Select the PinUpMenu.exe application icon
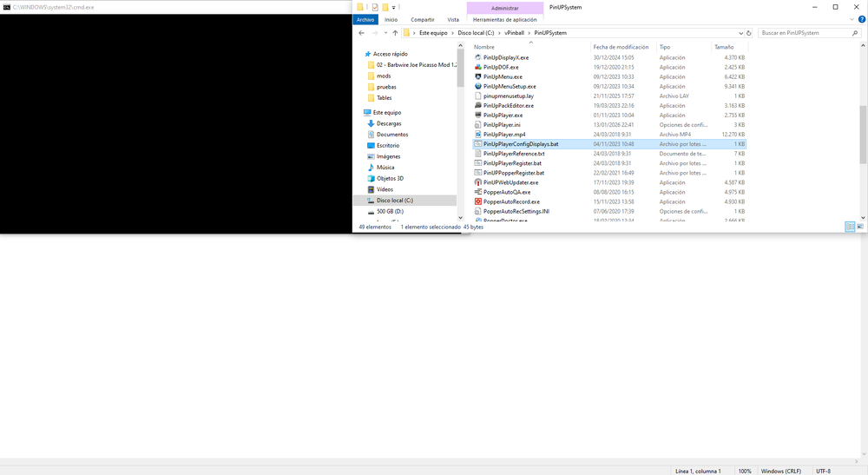This screenshot has width=868, height=475. [x=477, y=77]
